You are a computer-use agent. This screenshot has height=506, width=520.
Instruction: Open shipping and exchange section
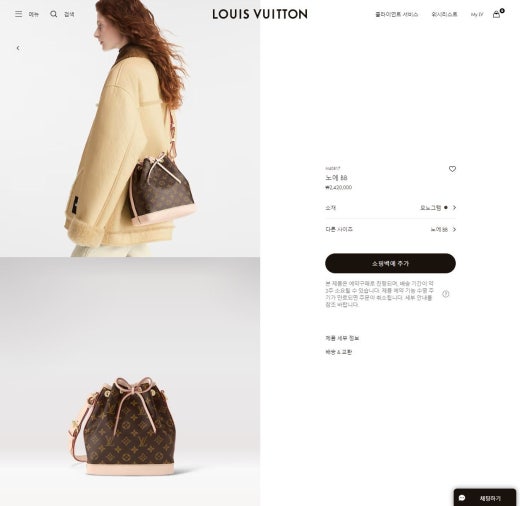pos(339,352)
